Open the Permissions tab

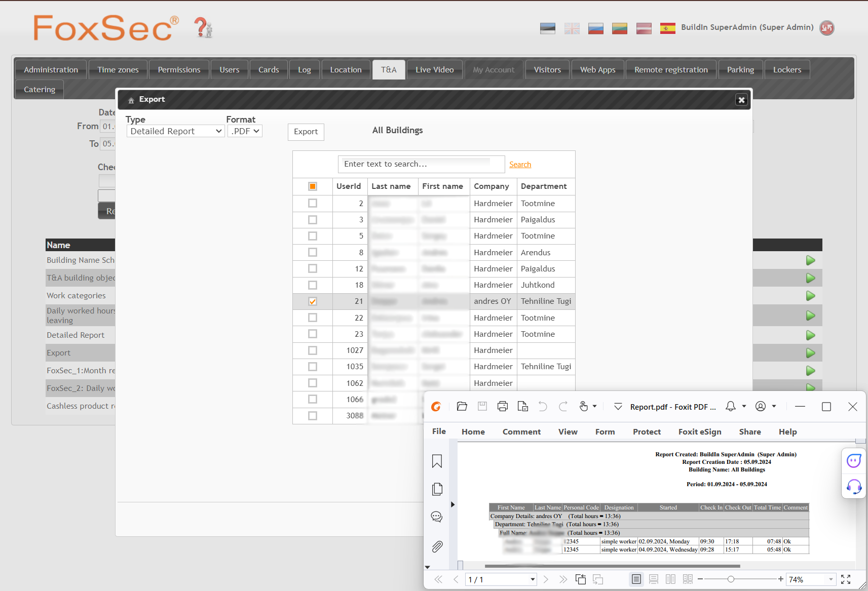coord(179,70)
